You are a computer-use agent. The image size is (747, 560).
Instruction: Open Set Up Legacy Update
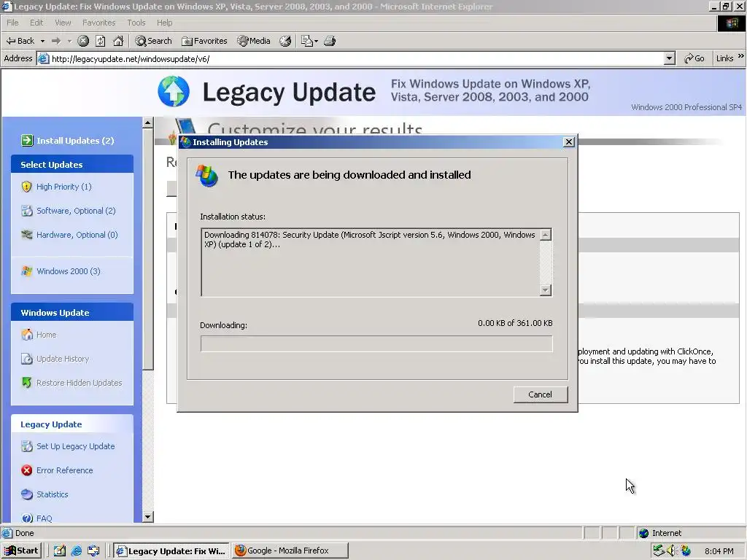[x=76, y=446]
